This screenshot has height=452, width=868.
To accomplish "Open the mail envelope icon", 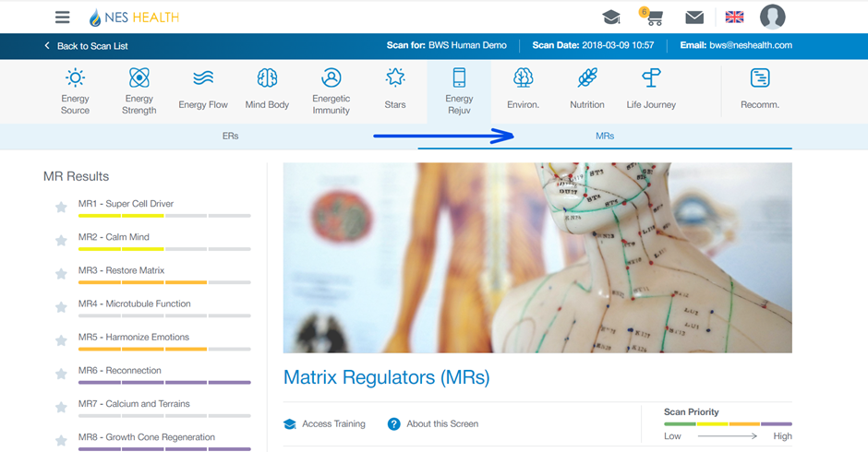I will pyautogui.click(x=694, y=18).
